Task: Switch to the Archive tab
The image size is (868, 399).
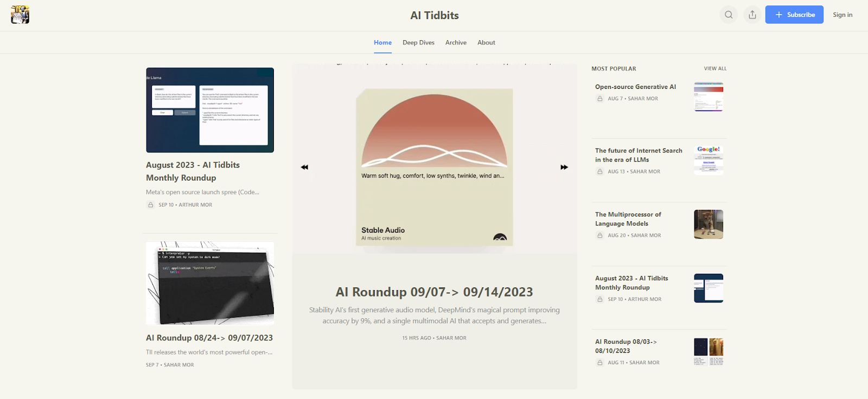Action: point(456,42)
